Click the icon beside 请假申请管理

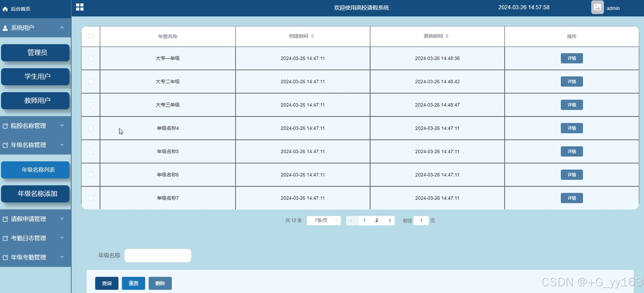(x=5, y=219)
